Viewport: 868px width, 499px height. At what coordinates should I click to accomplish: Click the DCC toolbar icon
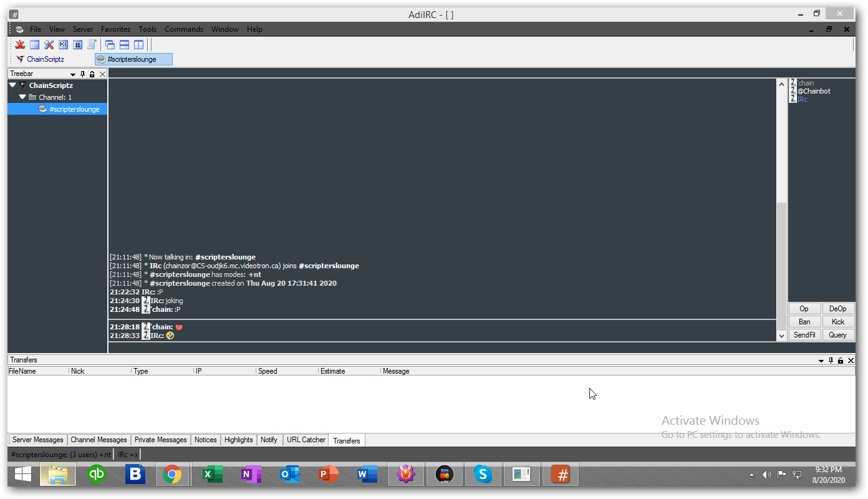(63, 44)
